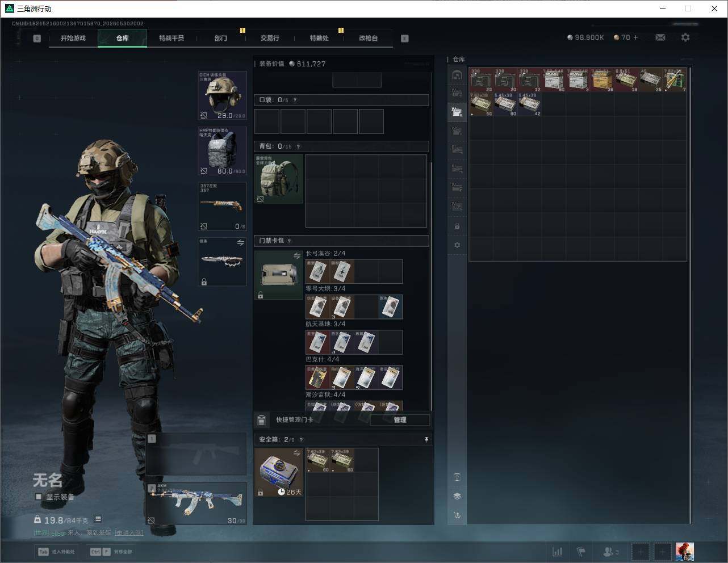The height and width of the screenshot is (563, 728).
Task: Select the melee knife slot
Action: (222, 262)
